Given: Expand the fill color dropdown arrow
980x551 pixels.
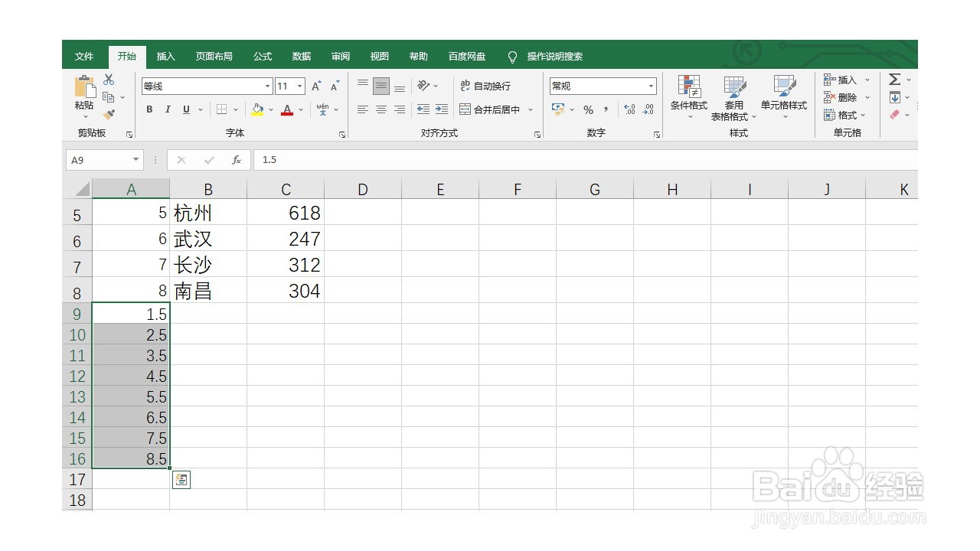Looking at the screenshot, I should click(271, 109).
